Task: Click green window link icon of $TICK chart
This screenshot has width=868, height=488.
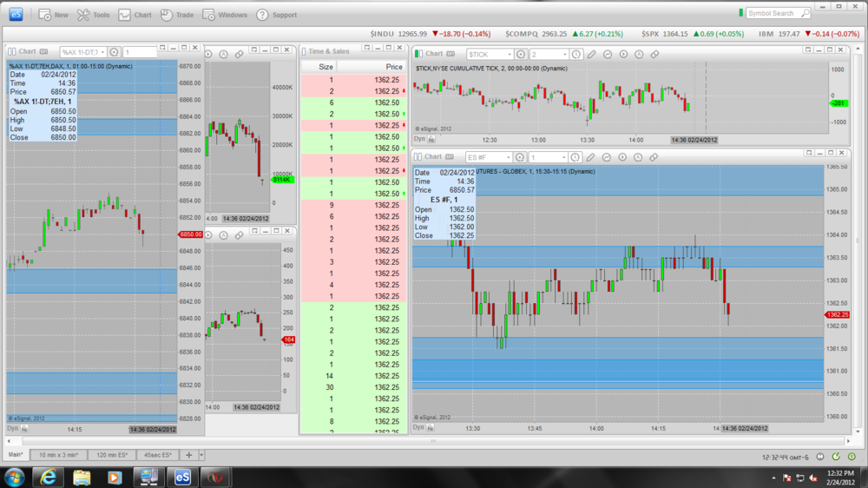Action: [418, 54]
